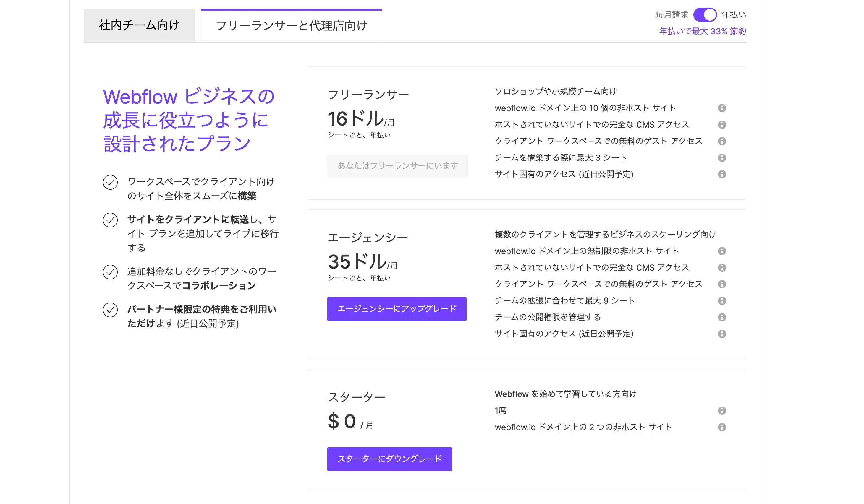The height and width of the screenshot is (504, 864).
Task: Click disabled あなたはフリーランサーにいます button
Action: tap(397, 166)
